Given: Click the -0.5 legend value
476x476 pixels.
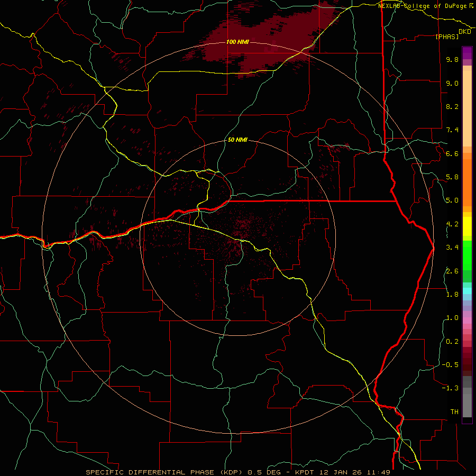Looking at the screenshot, I should pyautogui.click(x=450, y=364).
